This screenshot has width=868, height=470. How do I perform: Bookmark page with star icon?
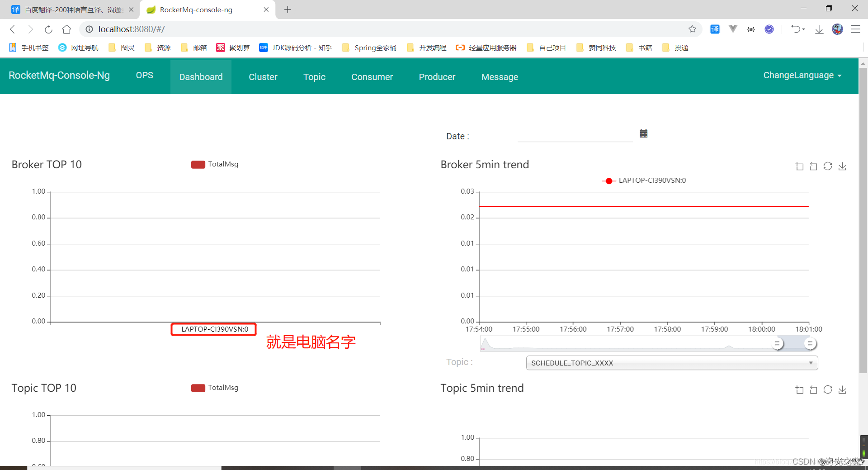pyautogui.click(x=692, y=29)
